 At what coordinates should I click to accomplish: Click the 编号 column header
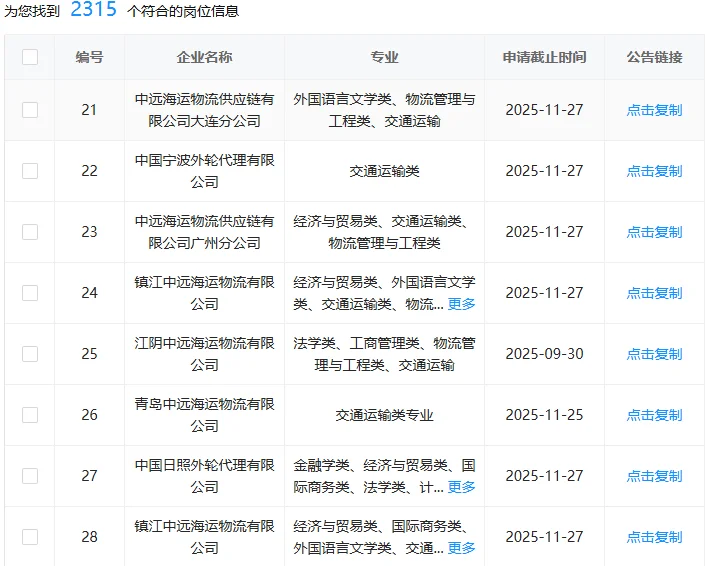89,57
